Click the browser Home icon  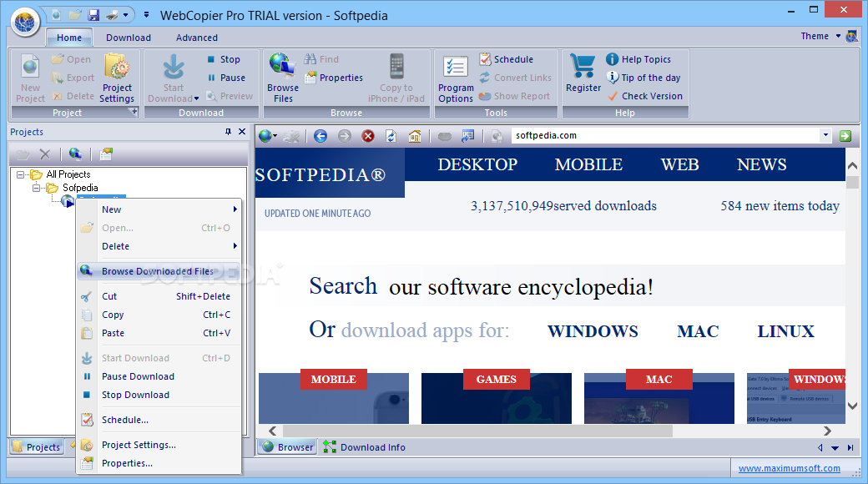click(x=415, y=136)
